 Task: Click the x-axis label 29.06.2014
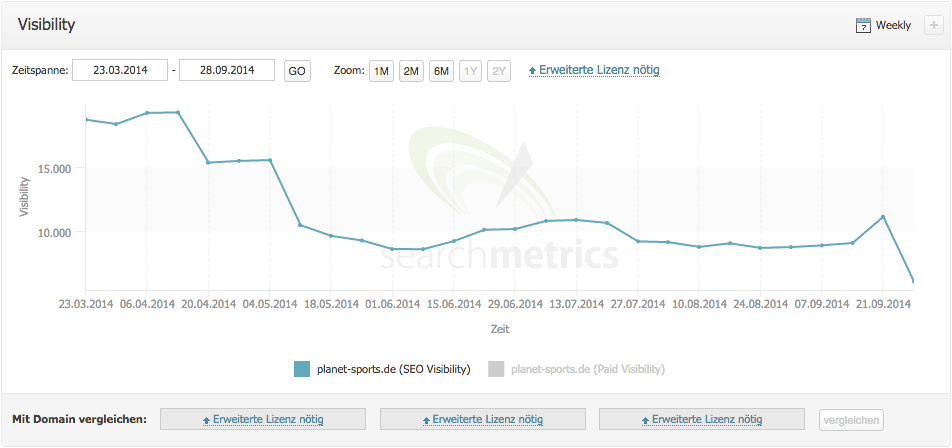click(x=515, y=304)
